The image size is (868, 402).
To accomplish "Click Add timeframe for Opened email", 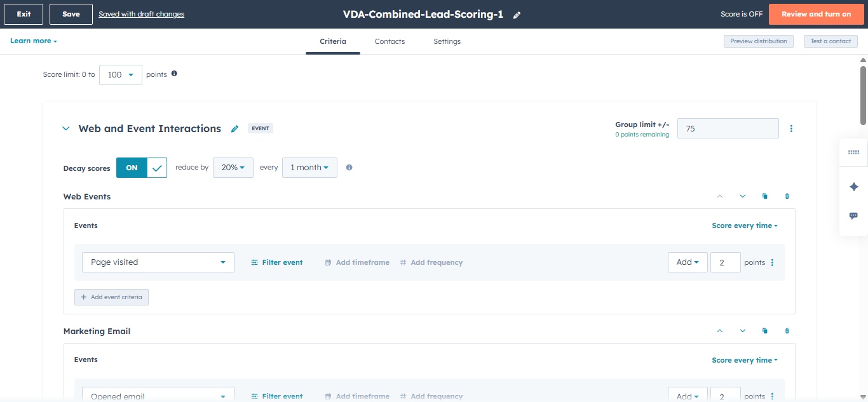I will (x=357, y=396).
